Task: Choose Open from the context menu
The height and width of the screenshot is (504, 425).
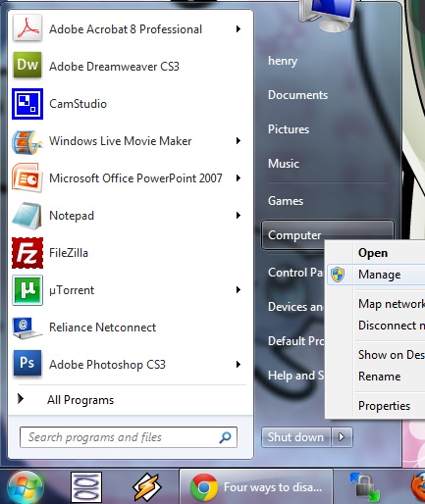Action: tap(375, 253)
